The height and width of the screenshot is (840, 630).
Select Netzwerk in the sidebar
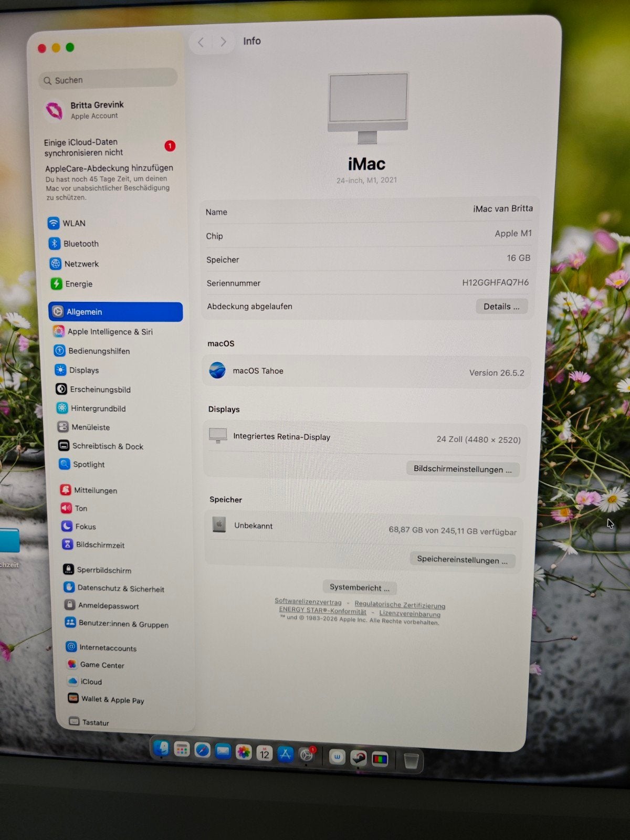click(75, 264)
